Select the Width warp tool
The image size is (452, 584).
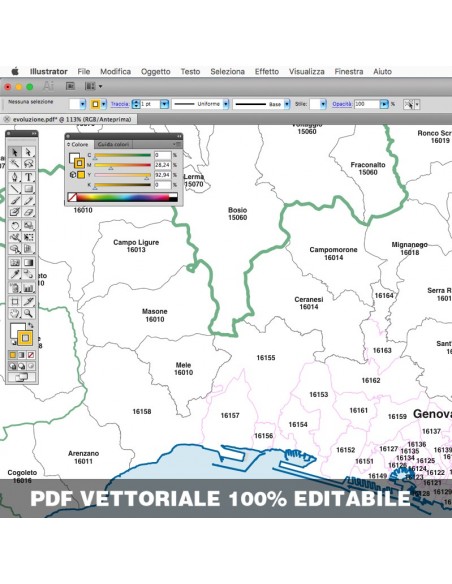15,237
